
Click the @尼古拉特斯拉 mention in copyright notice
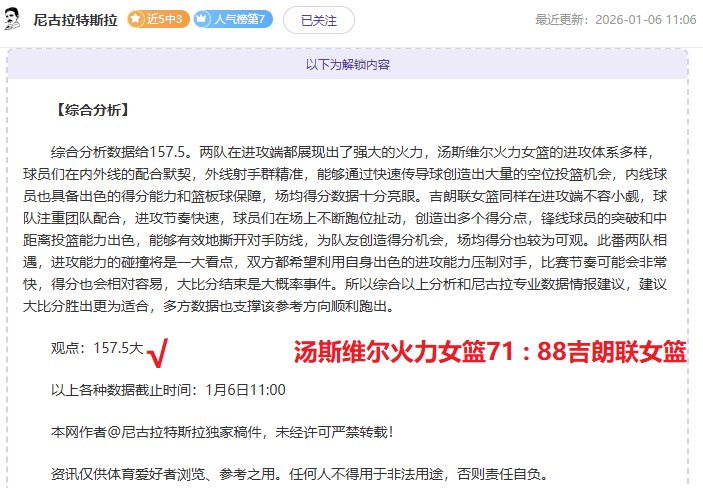point(162,432)
